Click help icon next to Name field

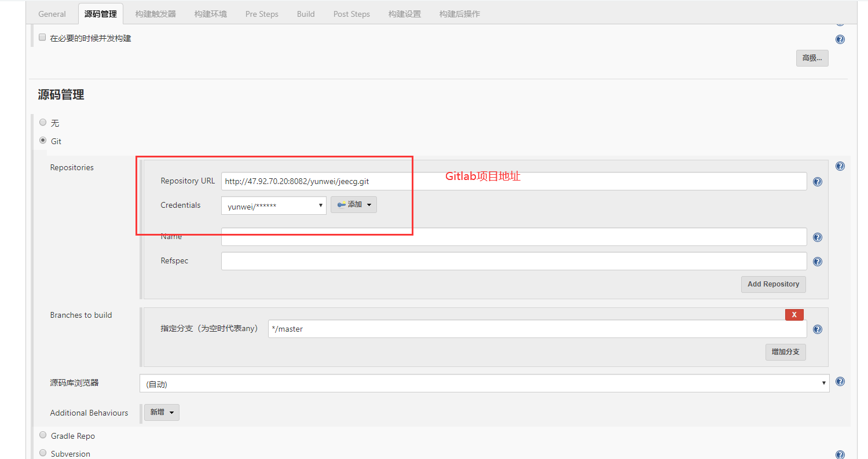(x=817, y=237)
